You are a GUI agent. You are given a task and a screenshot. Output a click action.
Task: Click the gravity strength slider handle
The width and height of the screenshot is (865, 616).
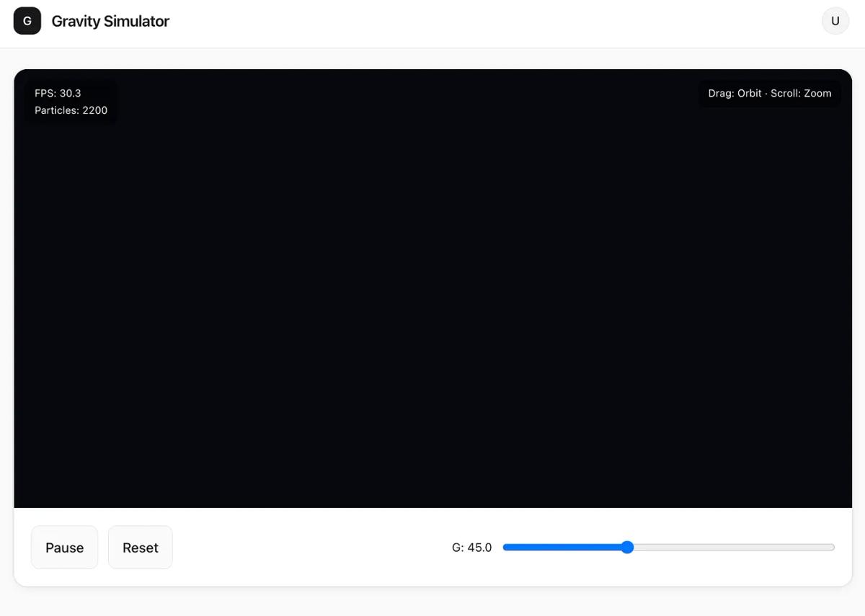coord(627,548)
